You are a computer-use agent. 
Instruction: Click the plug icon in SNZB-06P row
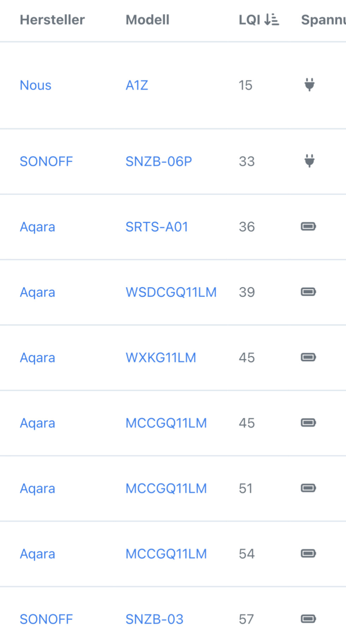(x=309, y=161)
